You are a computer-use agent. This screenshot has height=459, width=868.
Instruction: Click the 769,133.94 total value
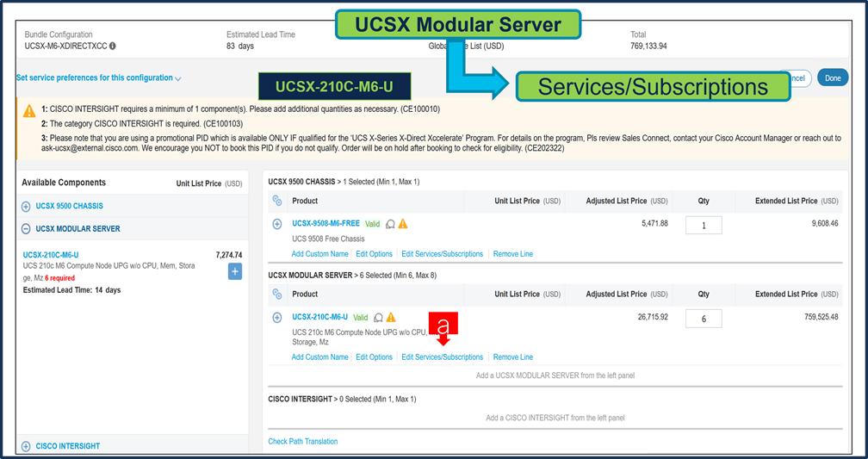[648, 47]
